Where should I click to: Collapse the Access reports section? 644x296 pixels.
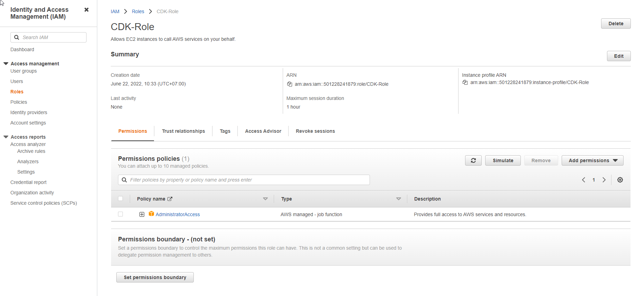coord(6,137)
